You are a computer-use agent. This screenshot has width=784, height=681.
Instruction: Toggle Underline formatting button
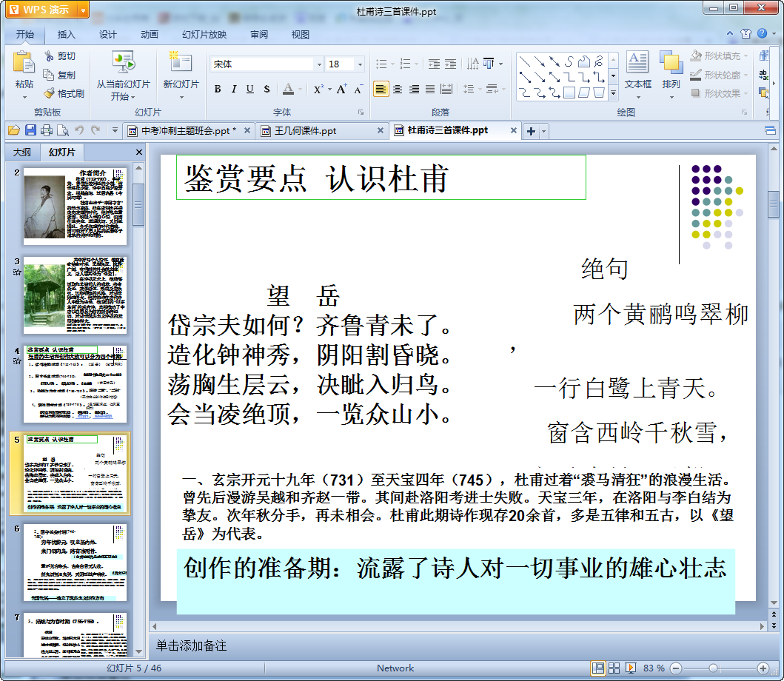(250, 89)
